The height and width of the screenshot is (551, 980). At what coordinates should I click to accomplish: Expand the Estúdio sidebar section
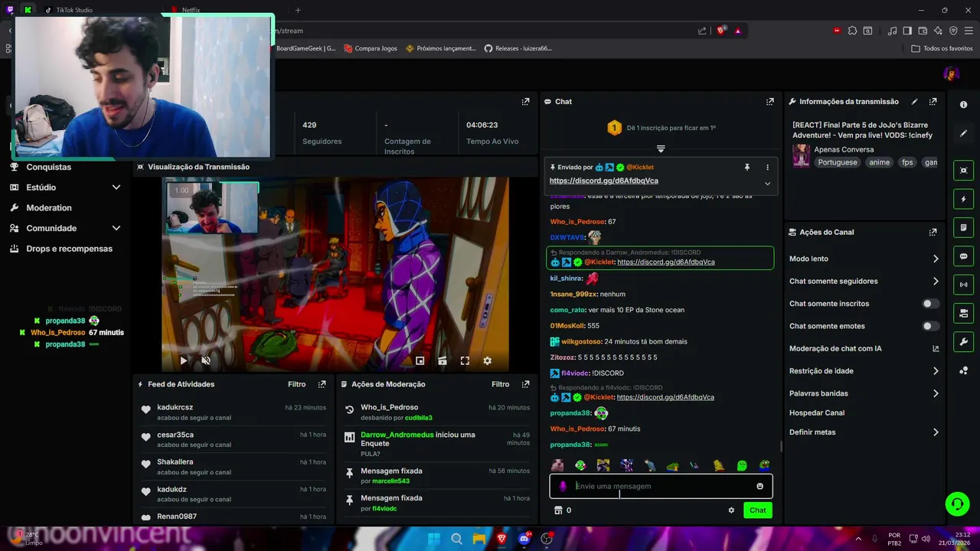(x=116, y=187)
